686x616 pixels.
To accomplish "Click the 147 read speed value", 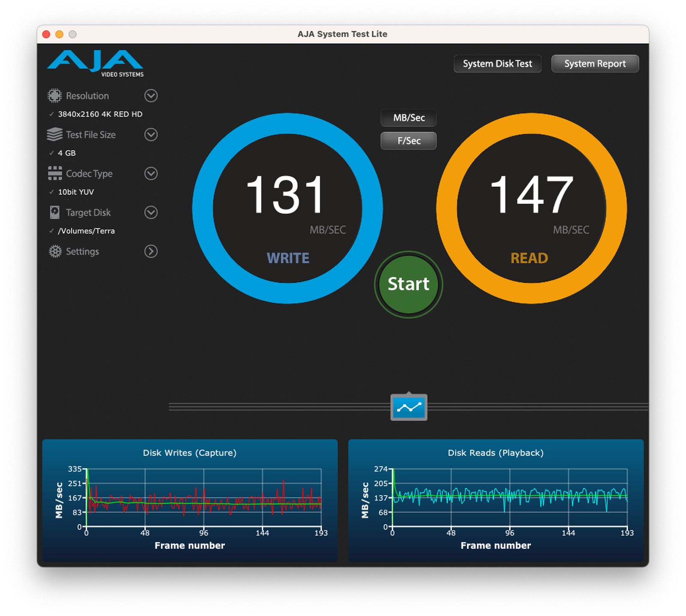I will click(x=531, y=195).
